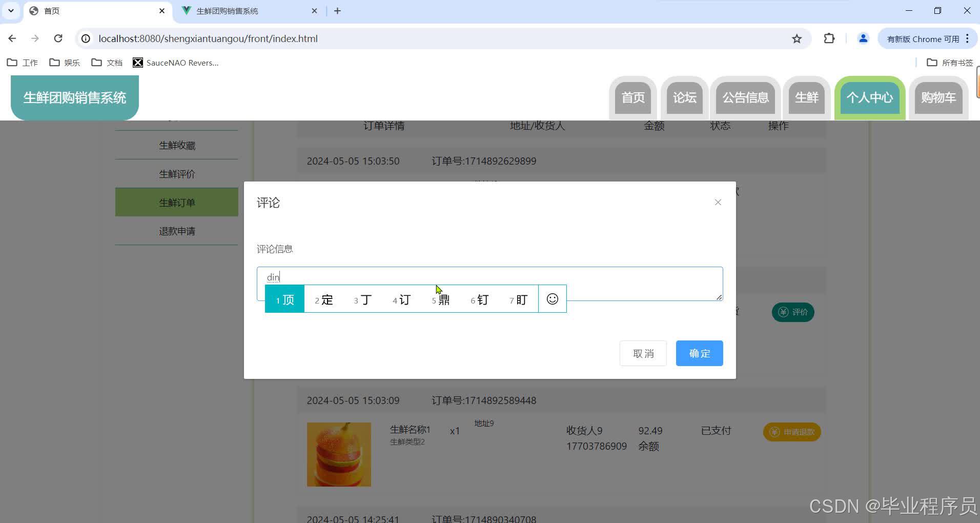
Task: Click the green 评价 order button
Action: point(793,312)
